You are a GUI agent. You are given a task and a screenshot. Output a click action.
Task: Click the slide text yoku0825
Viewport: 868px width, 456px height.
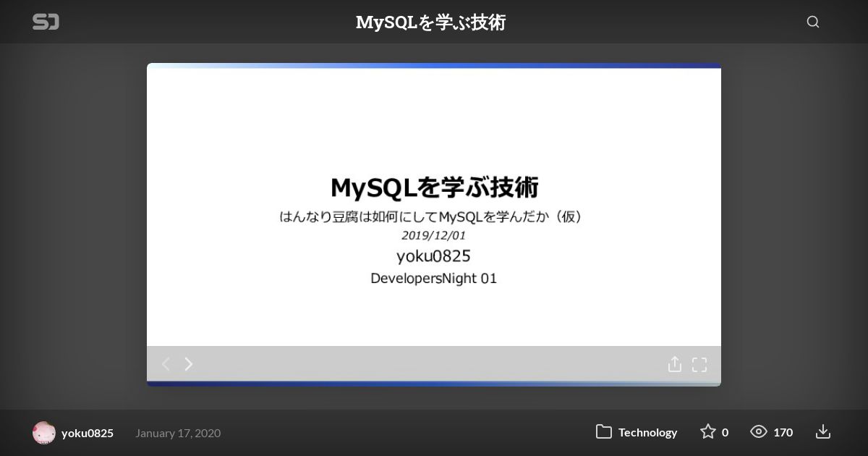click(433, 256)
